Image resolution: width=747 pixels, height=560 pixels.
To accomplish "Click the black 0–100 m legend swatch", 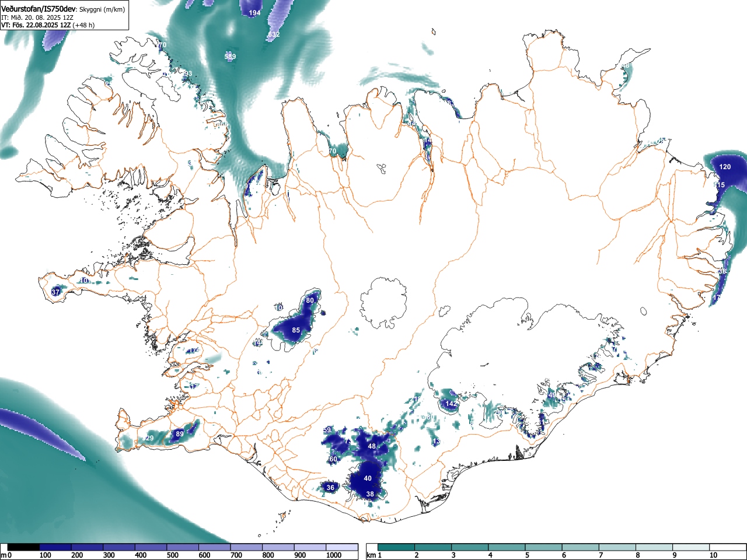I will 24,547.
